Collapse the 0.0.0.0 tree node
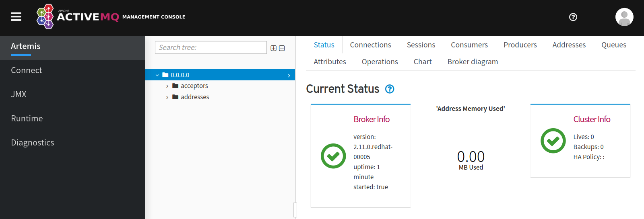This screenshot has height=219, width=644. click(x=157, y=75)
